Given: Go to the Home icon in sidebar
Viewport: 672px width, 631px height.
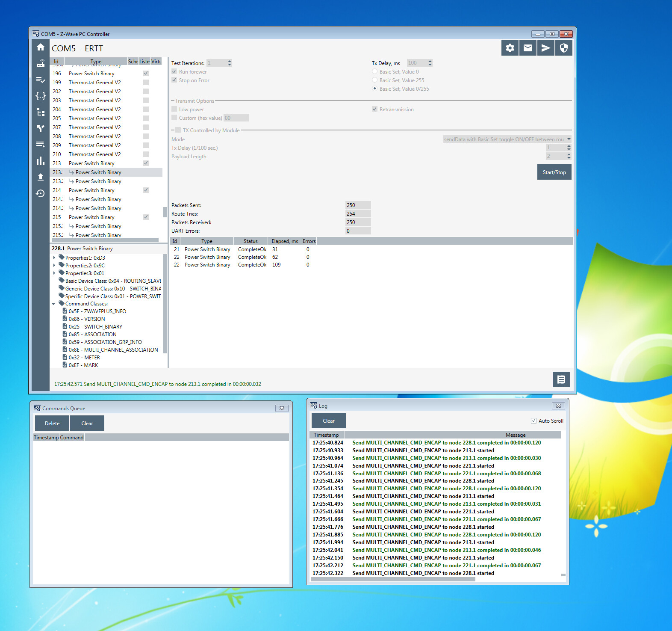Looking at the screenshot, I should pyautogui.click(x=41, y=47).
